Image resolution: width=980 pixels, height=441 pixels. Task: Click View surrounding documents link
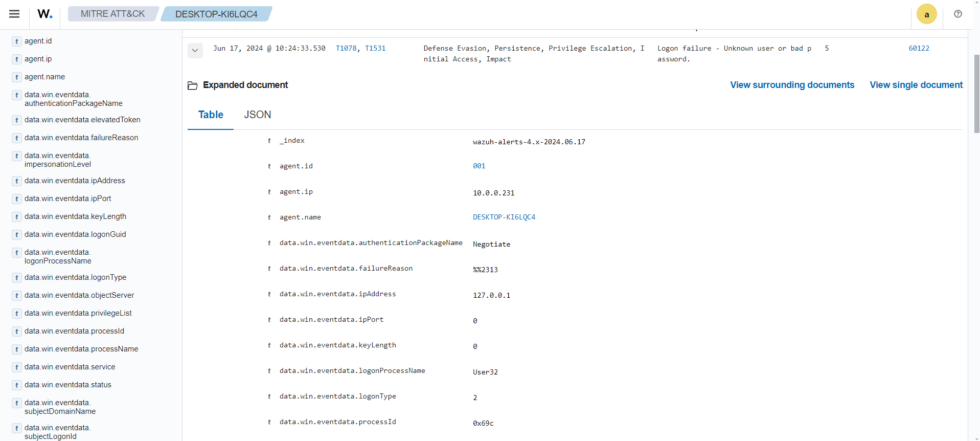(x=792, y=85)
